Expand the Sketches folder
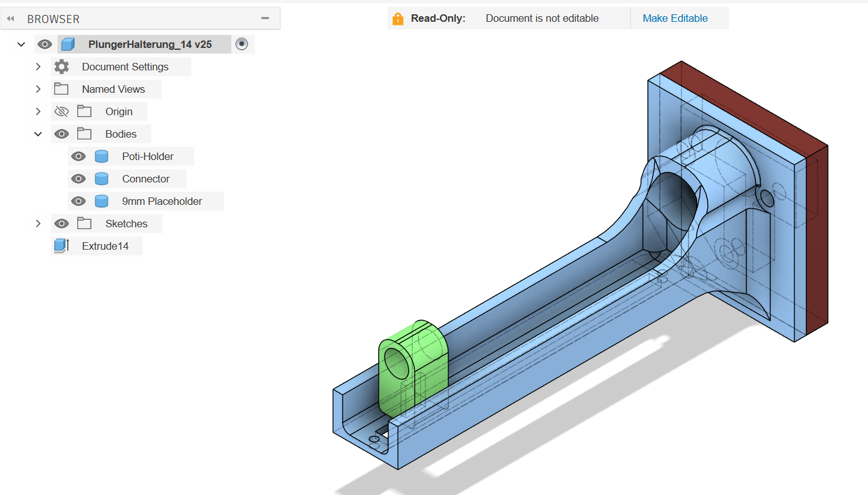The height and width of the screenshot is (495, 868). pyautogui.click(x=38, y=224)
